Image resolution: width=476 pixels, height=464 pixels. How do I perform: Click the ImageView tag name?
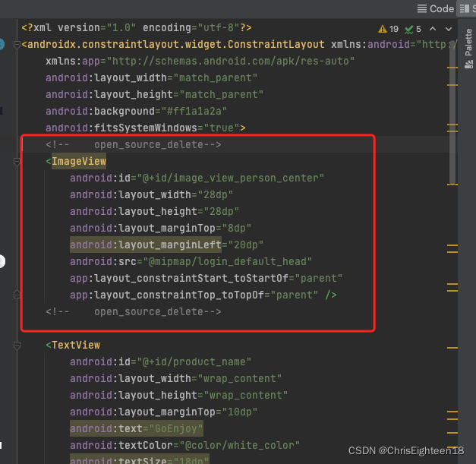coord(79,161)
